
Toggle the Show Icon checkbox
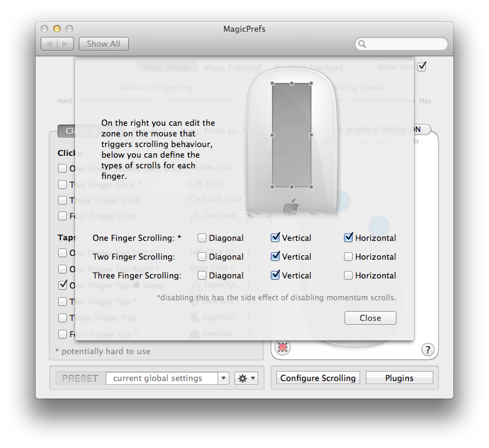tap(421, 66)
